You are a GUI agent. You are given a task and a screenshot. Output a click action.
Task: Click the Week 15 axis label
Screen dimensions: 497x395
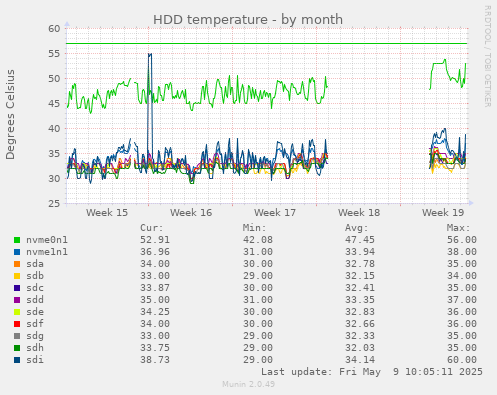coord(107,213)
